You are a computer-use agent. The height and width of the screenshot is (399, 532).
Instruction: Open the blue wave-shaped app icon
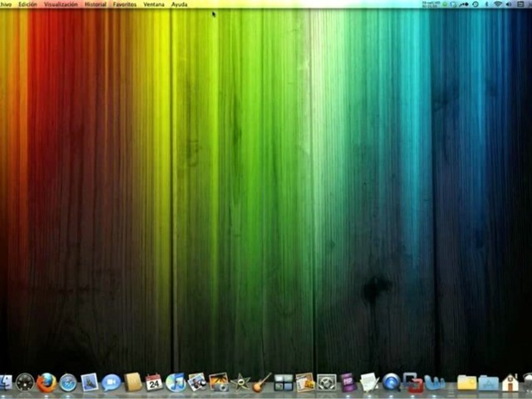434,383
